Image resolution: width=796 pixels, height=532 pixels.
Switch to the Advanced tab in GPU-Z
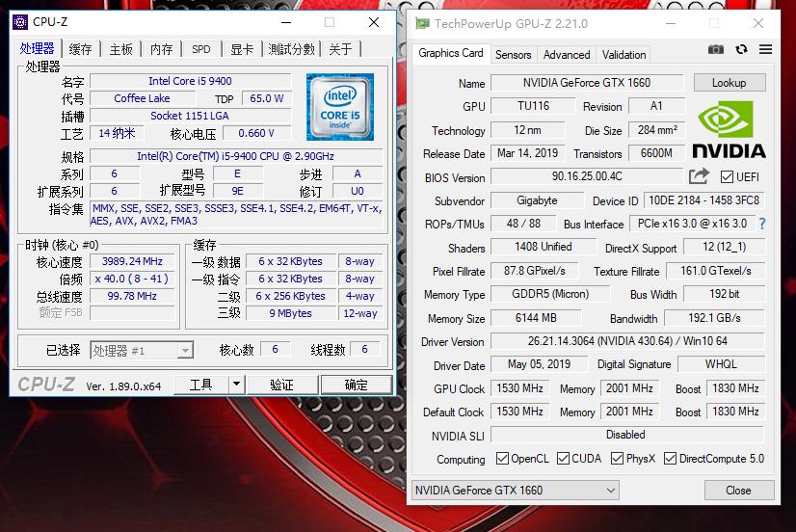pyautogui.click(x=567, y=54)
